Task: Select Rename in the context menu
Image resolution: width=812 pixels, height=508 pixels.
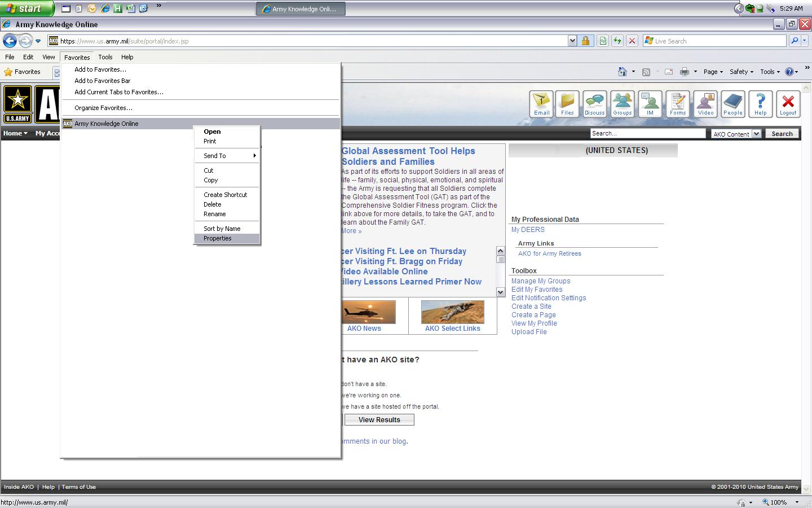Action: pos(214,214)
